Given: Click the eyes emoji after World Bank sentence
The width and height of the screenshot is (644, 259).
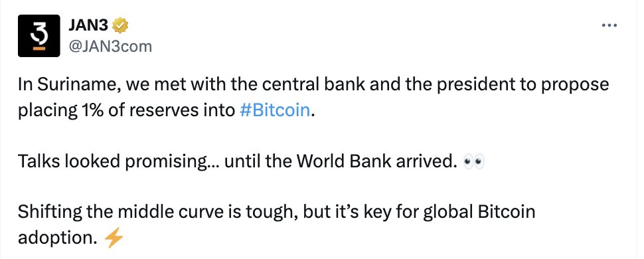Looking at the screenshot, I should tap(473, 162).
